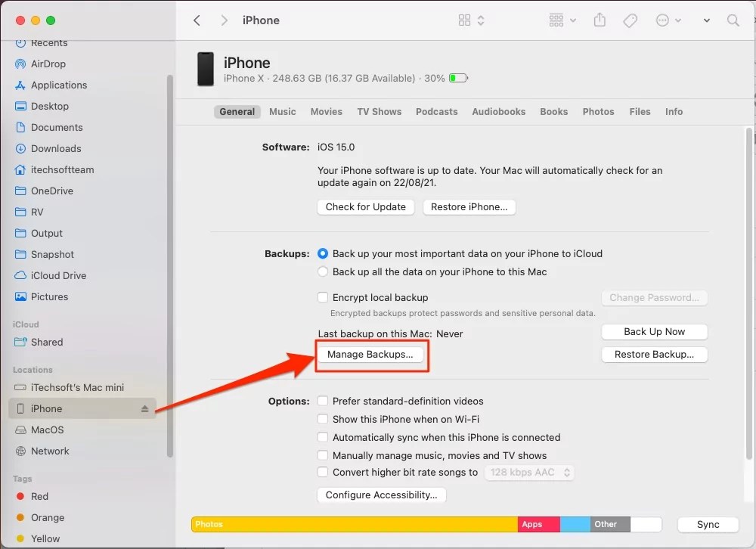Open the group-by grid options icon
The width and height of the screenshot is (756, 549).
click(x=556, y=20)
